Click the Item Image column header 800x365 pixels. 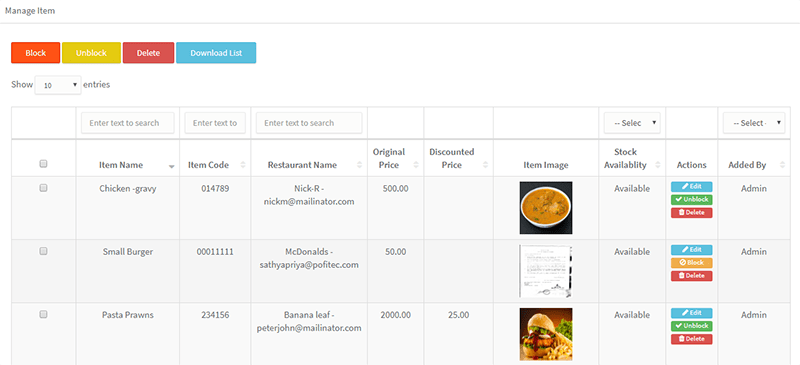(546, 165)
